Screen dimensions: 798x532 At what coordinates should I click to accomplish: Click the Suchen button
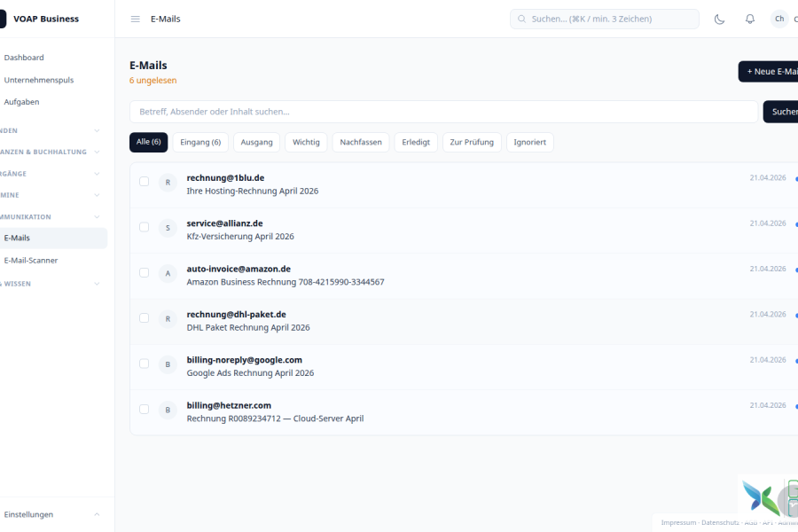(781, 112)
